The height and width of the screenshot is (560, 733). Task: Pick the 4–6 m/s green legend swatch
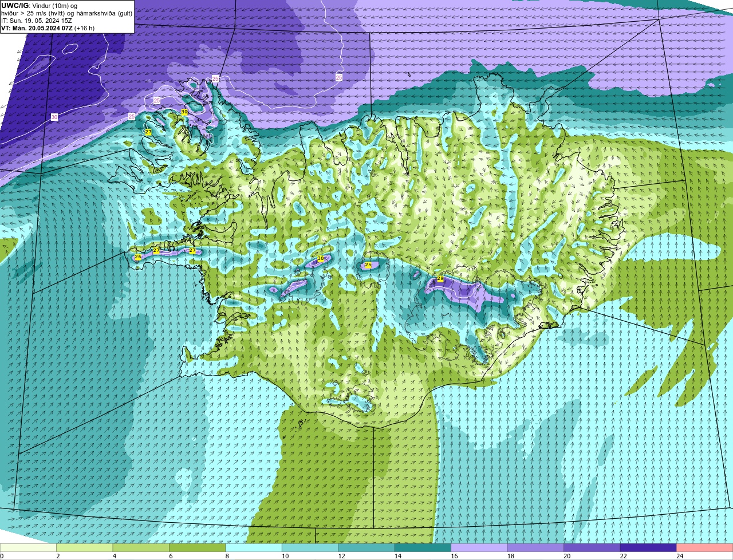142,548
